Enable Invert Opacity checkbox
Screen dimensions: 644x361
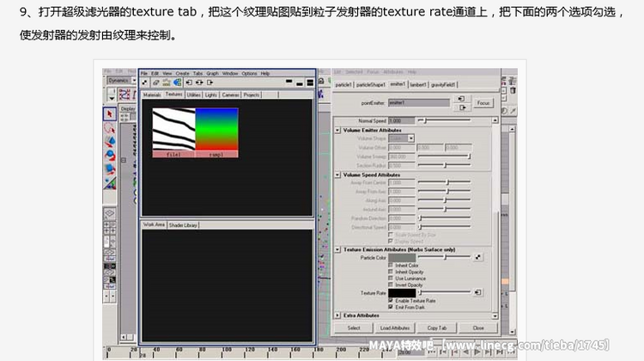[x=391, y=285]
